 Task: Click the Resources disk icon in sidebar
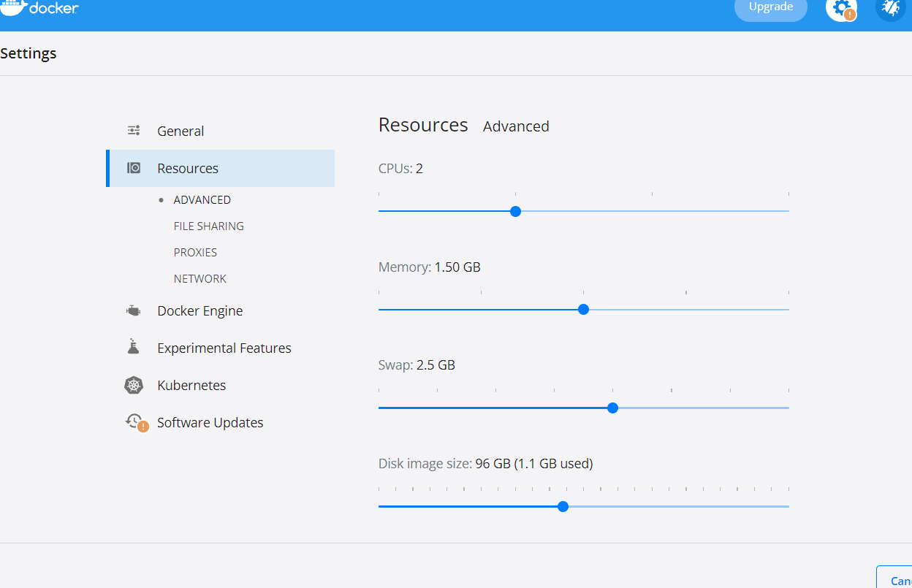tap(134, 168)
